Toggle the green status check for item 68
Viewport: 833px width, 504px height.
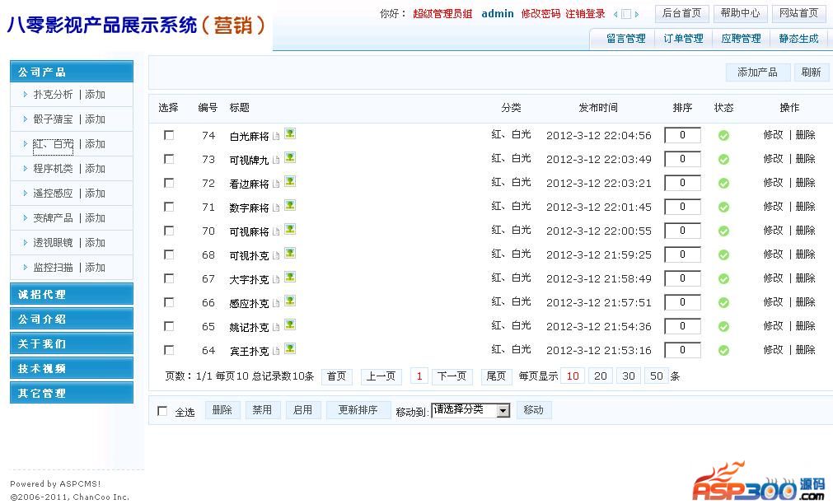tap(723, 255)
